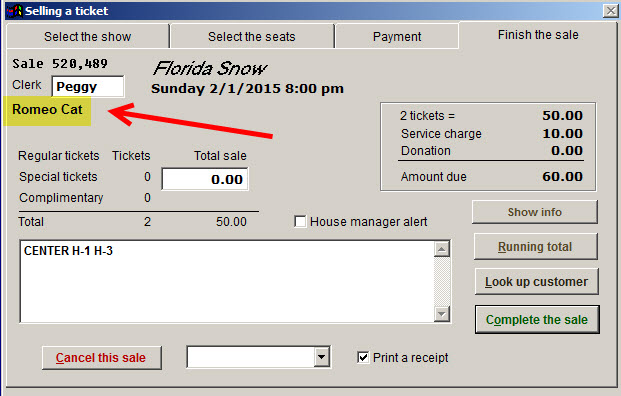Cancel this sale

[101, 358]
